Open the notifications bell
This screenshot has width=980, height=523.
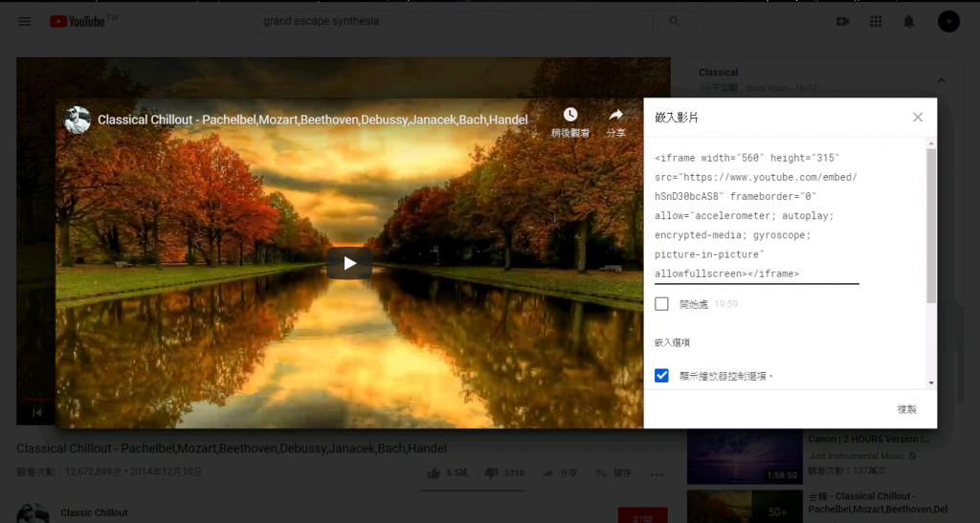909,21
